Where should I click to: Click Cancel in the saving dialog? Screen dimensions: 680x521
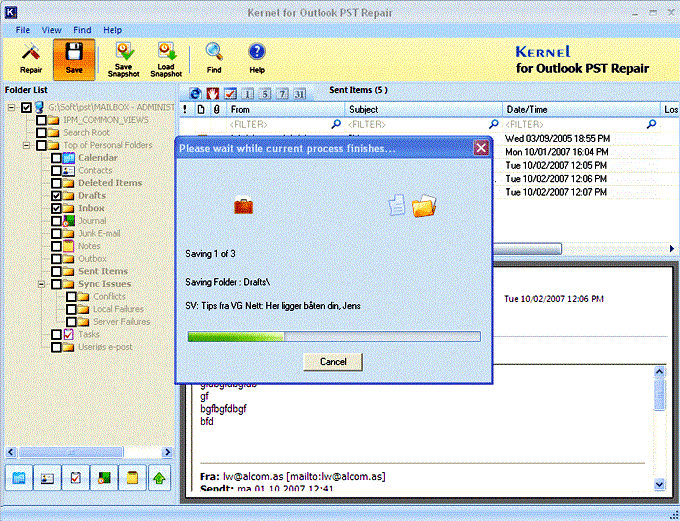[x=333, y=362]
